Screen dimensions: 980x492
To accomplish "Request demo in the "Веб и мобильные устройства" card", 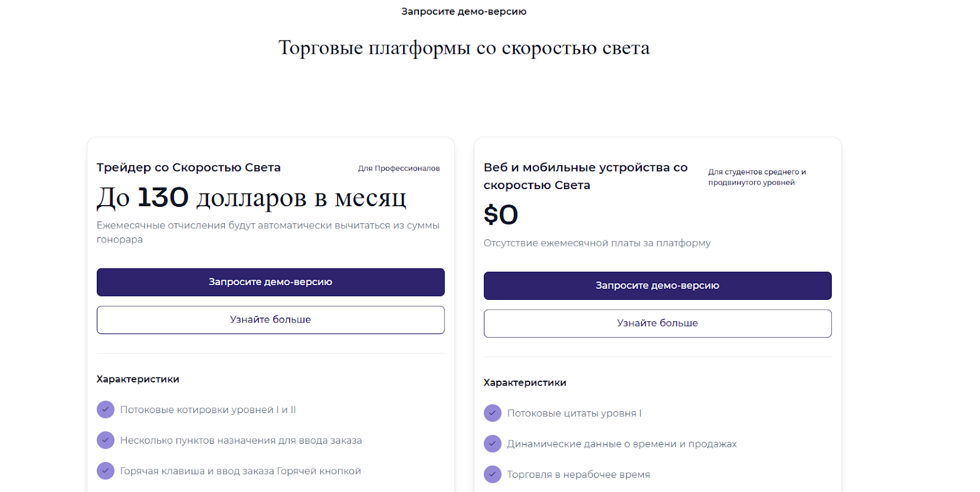I will [x=657, y=286].
